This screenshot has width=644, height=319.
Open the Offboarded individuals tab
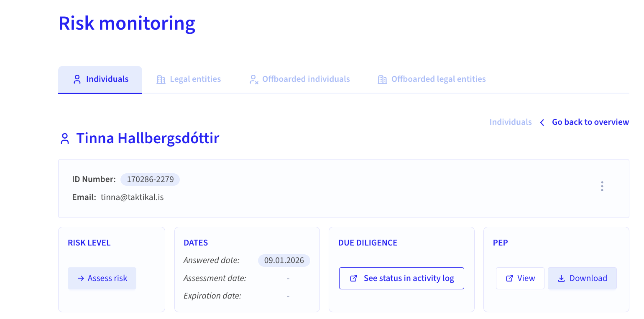(x=299, y=79)
